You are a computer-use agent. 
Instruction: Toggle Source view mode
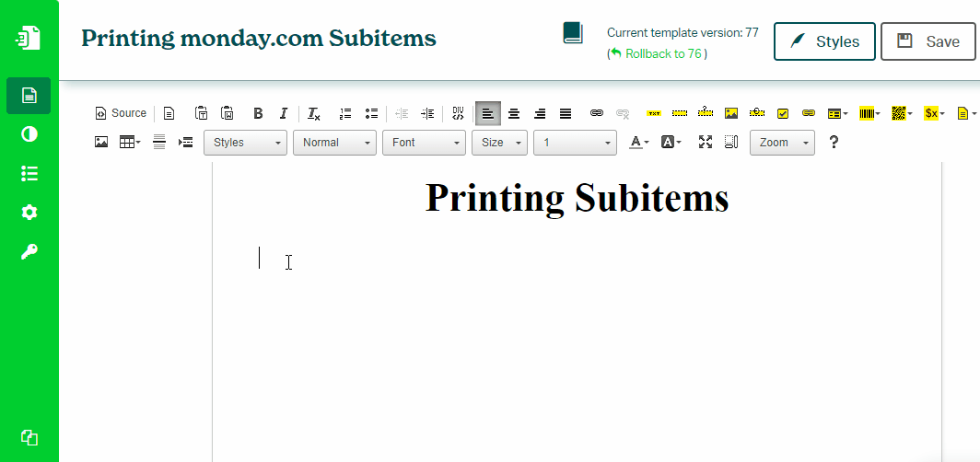[121, 113]
